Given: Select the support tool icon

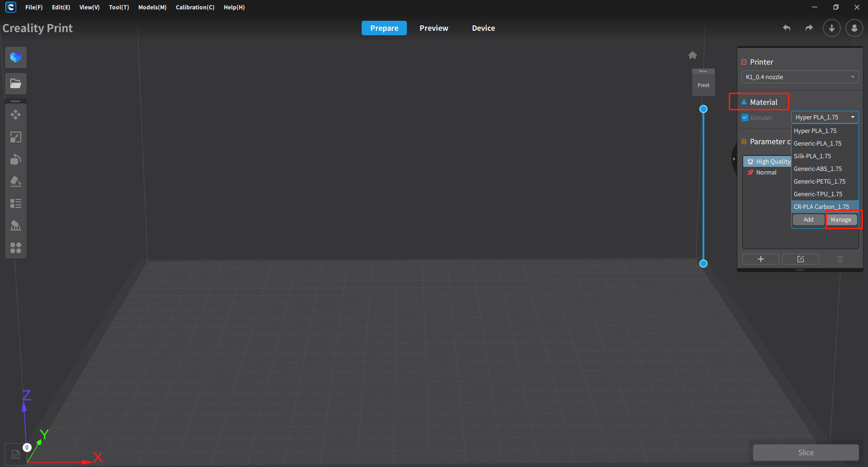Looking at the screenshot, I should click(16, 226).
